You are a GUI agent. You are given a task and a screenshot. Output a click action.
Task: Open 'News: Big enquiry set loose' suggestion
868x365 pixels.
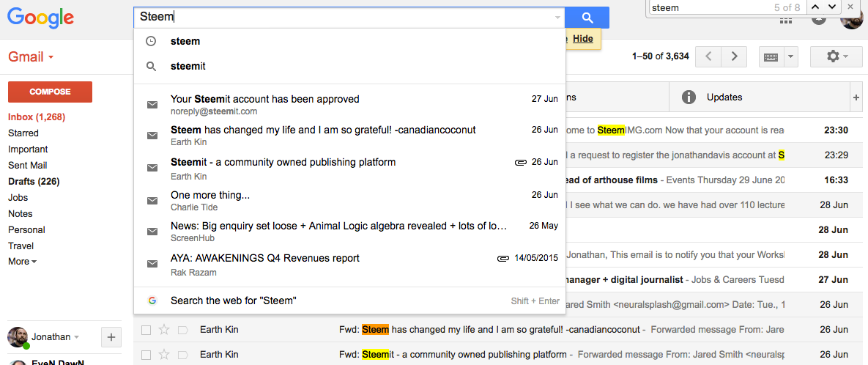(349, 232)
